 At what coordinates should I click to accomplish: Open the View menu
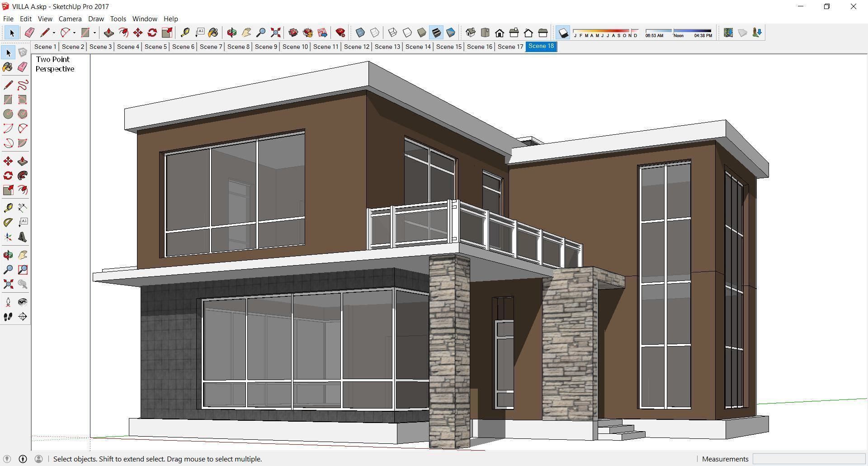[x=45, y=19]
